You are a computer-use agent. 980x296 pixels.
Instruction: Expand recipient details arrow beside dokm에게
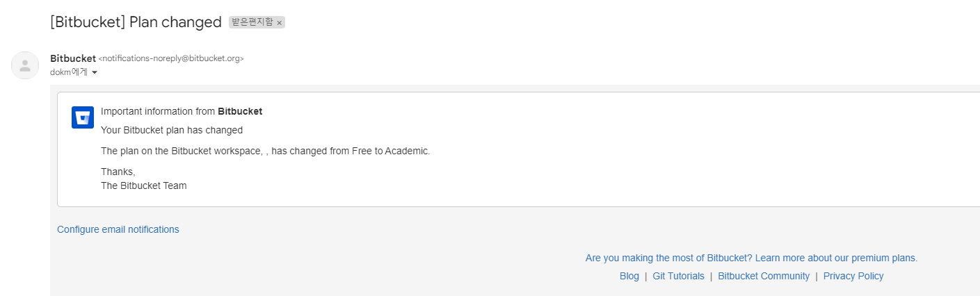point(95,72)
